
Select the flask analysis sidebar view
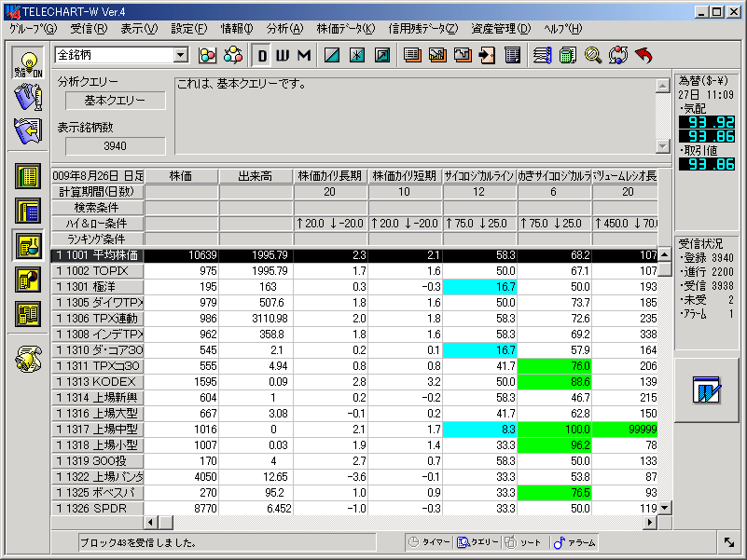click(x=28, y=245)
